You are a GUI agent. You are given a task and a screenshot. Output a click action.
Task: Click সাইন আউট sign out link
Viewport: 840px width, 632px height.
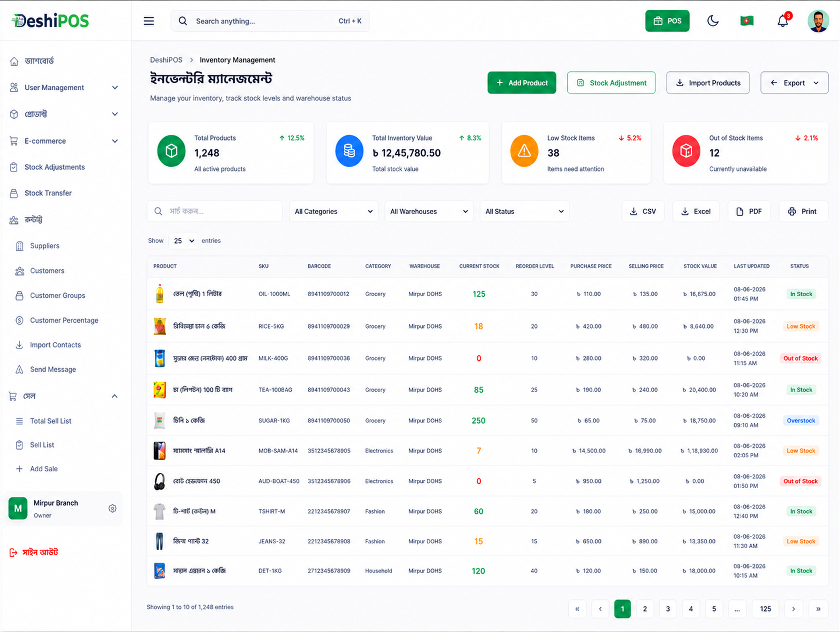click(x=34, y=553)
